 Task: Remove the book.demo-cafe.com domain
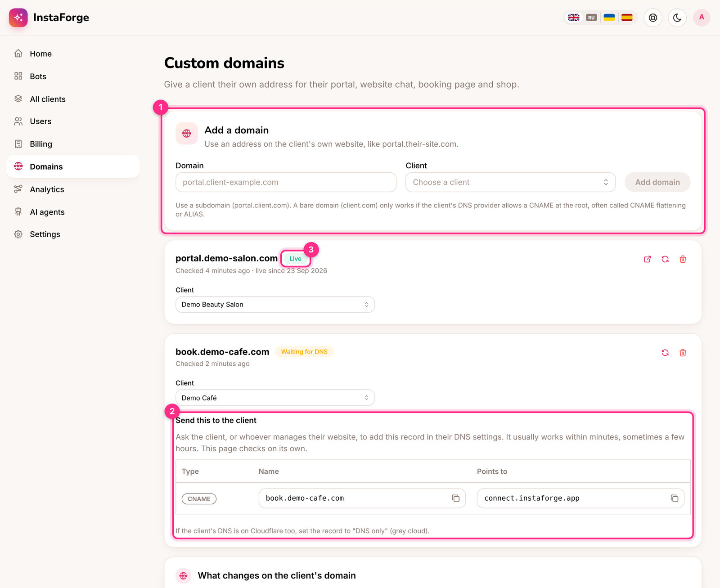683,353
